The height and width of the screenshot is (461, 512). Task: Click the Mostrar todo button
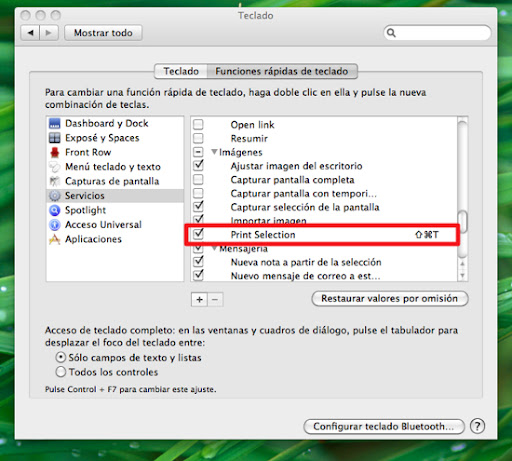[x=103, y=33]
